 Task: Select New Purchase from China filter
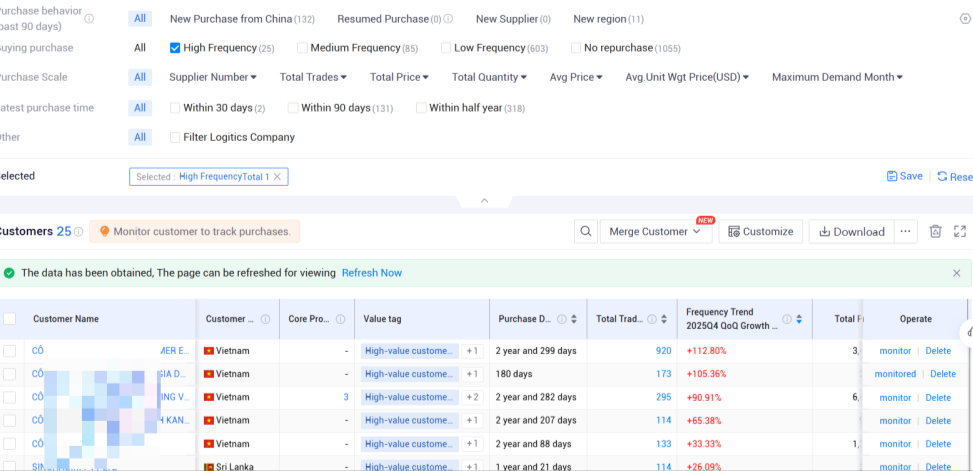[242, 19]
